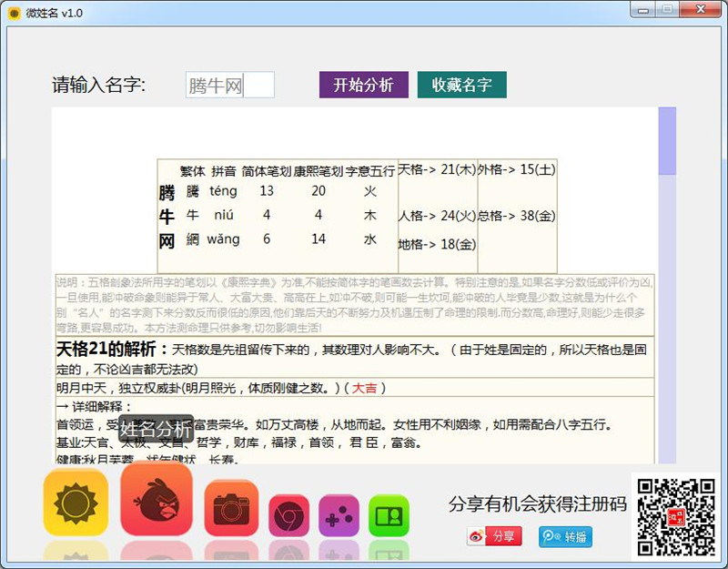The width and height of the screenshot is (728, 569).
Task: Open the angry bird name analysis icon
Action: point(157,499)
